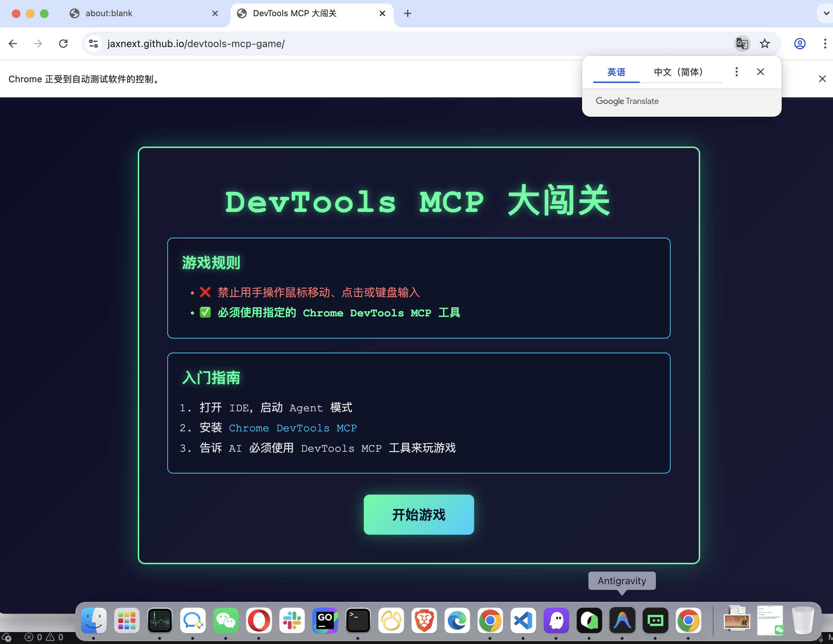This screenshot has width=833, height=644.
Task: Switch to the about:blank tab
Action: [x=109, y=14]
